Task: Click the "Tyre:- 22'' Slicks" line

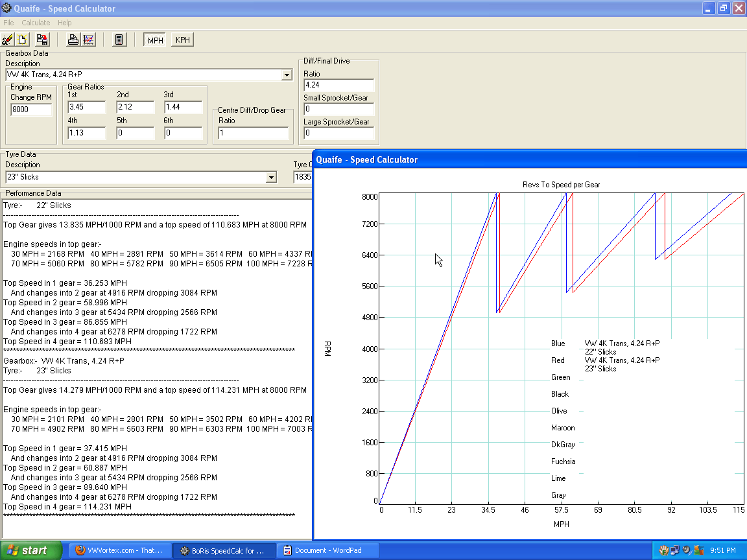Action: [37, 205]
